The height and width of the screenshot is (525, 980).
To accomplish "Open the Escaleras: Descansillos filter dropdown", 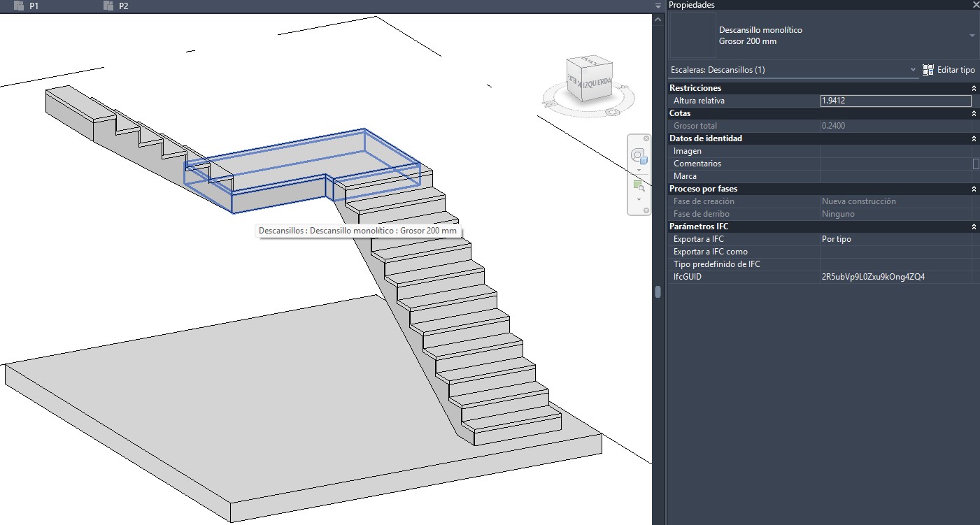I will [913, 70].
